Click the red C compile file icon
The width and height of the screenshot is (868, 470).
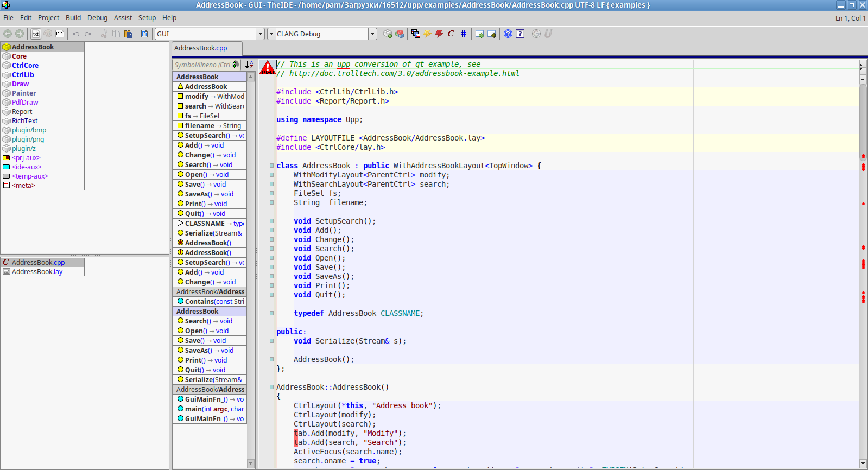coord(451,34)
